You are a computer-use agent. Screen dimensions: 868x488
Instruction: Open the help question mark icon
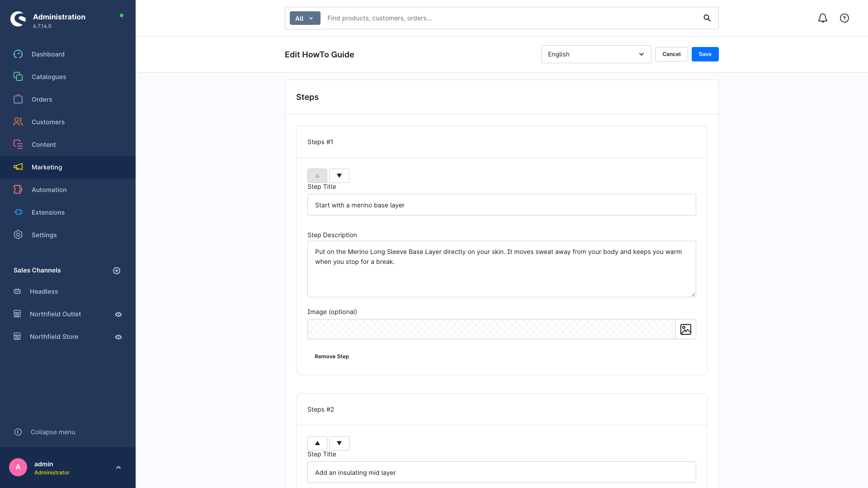[844, 18]
